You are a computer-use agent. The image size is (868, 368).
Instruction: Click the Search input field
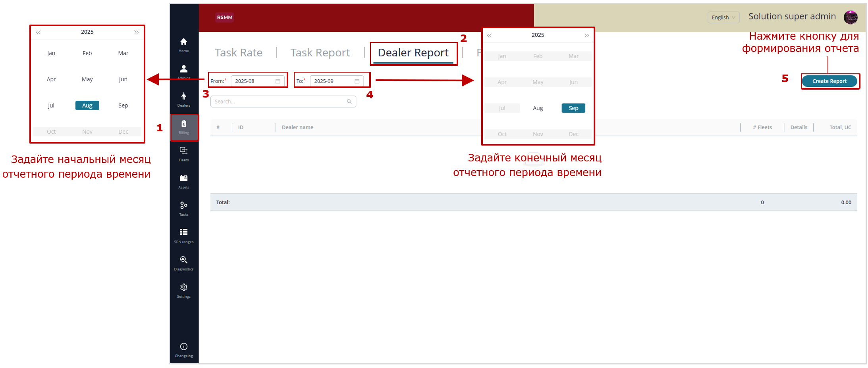(280, 102)
